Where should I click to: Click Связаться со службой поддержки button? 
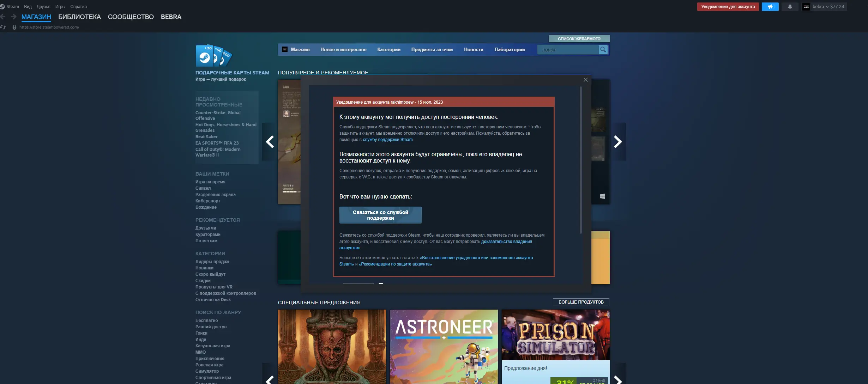click(x=380, y=215)
